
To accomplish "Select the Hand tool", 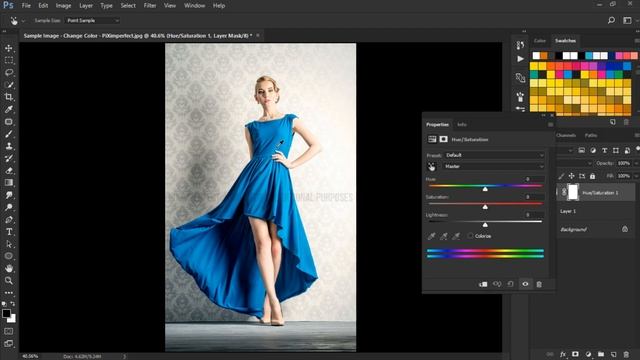I will click(9, 269).
